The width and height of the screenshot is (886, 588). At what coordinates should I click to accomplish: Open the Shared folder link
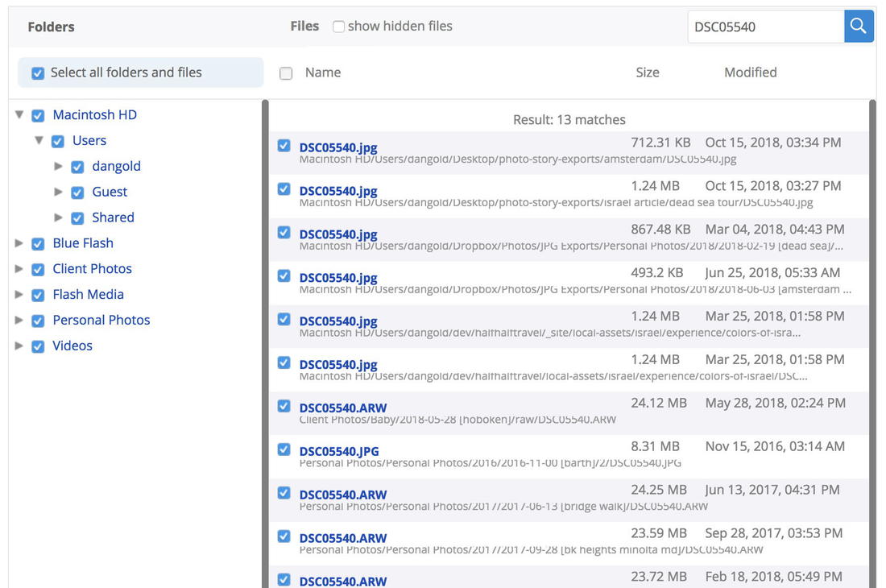click(x=113, y=217)
